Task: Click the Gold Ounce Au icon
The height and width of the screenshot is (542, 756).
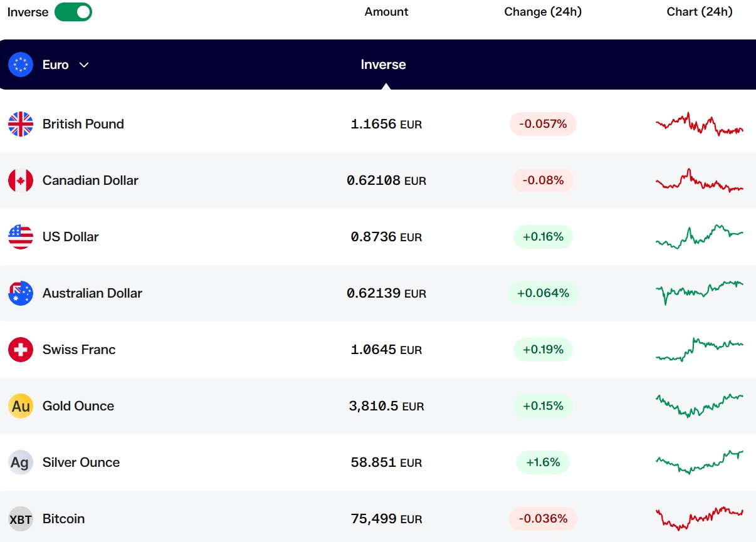Action: point(21,406)
